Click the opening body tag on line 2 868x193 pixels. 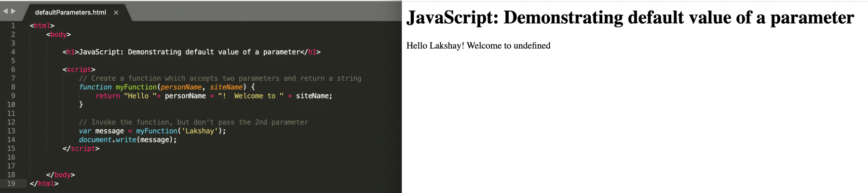(58, 35)
